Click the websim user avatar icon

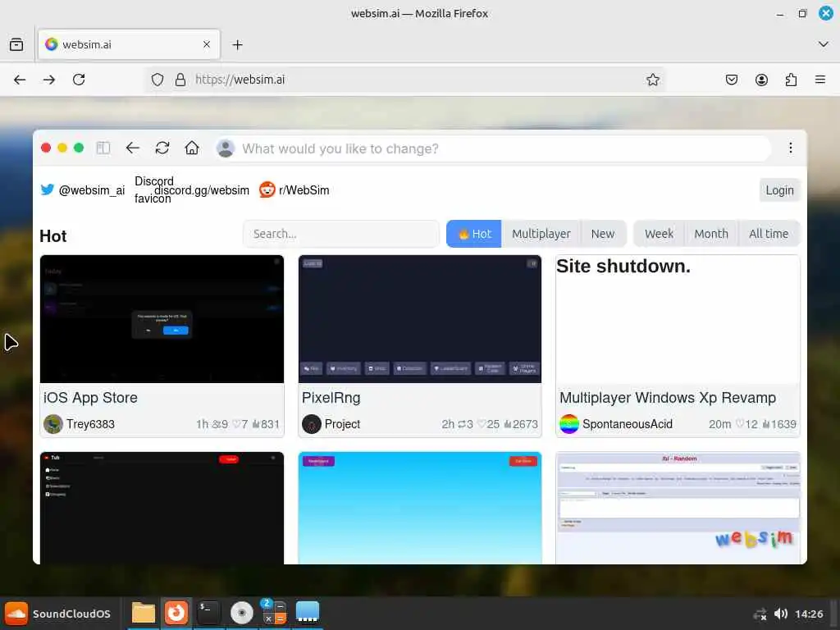[x=226, y=148]
